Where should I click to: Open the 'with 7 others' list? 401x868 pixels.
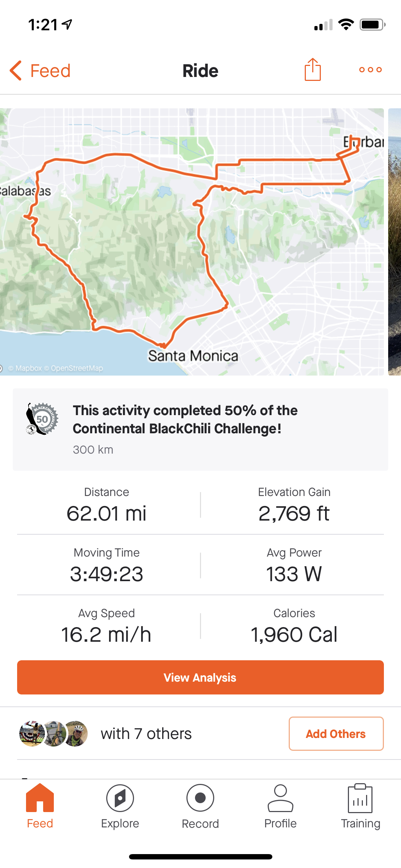tap(146, 734)
